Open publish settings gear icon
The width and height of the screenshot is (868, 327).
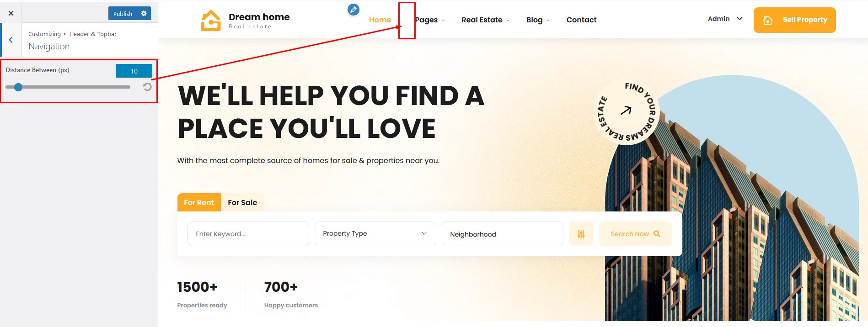click(x=144, y=14)
